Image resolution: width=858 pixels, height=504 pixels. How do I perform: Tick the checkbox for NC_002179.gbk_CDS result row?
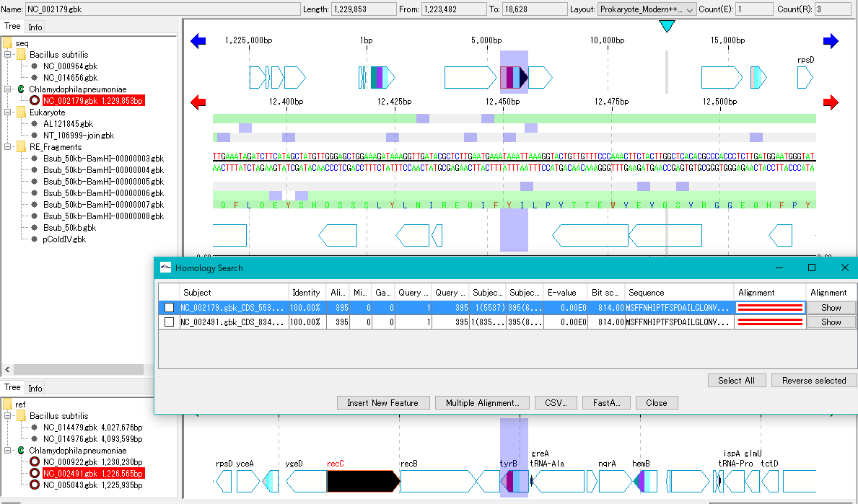pos(170,308)
